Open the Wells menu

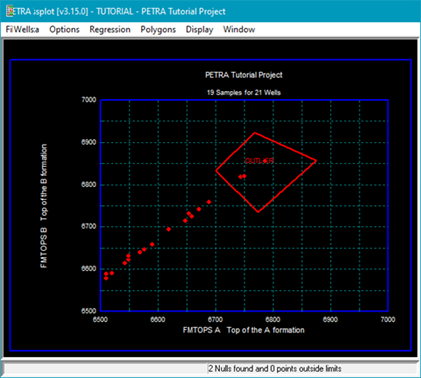click(x=26, y=30)
